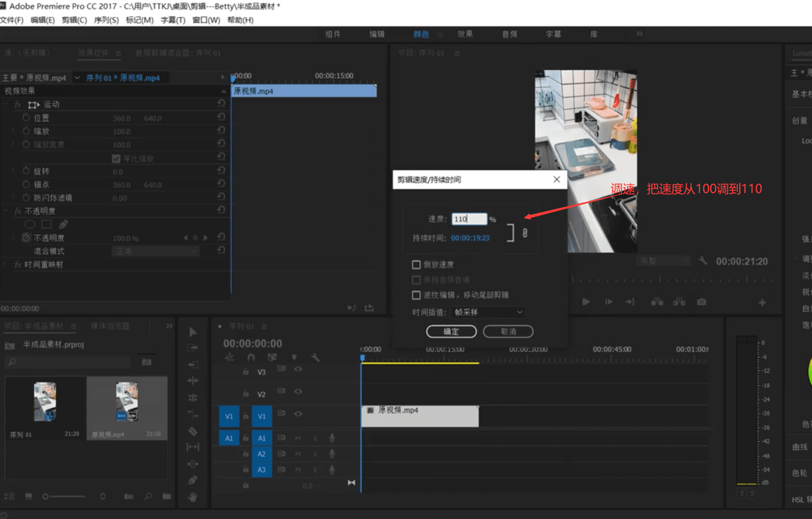The width and height of the screenshot is (812, 519).
Task: Expand the Time Remapping effect
Action: [5, 265]
